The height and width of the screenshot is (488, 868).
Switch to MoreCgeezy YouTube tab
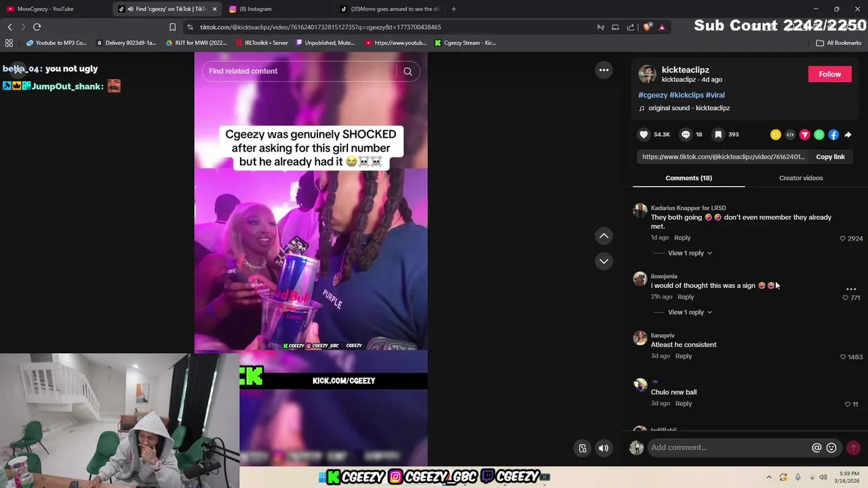54,9
